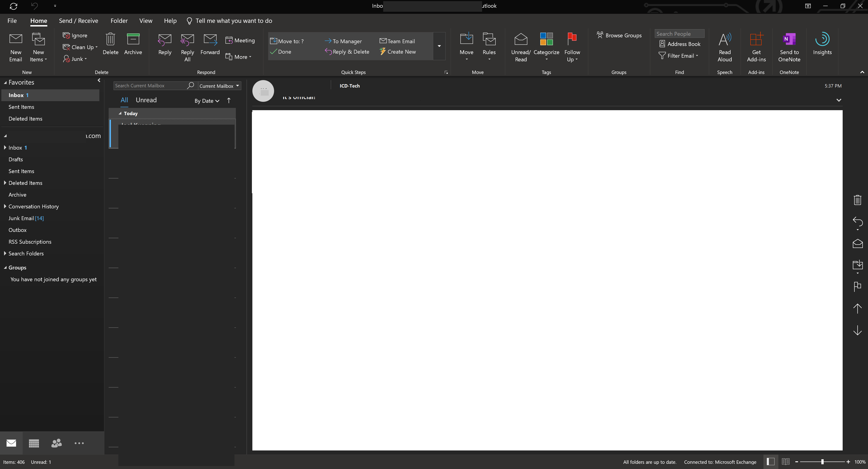Open the Clean Up dropdown

click(x=80, y=47)
